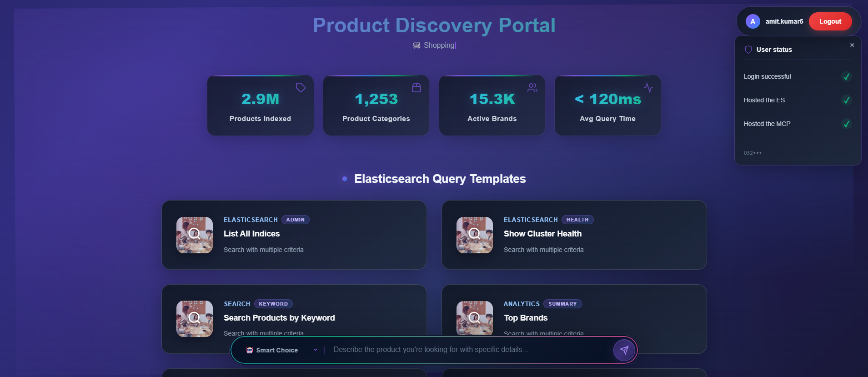Viewport: 868px width, 377px height.
Task: Click the activity pulse icon on Avg Query Time
Action: pos(648,87)
